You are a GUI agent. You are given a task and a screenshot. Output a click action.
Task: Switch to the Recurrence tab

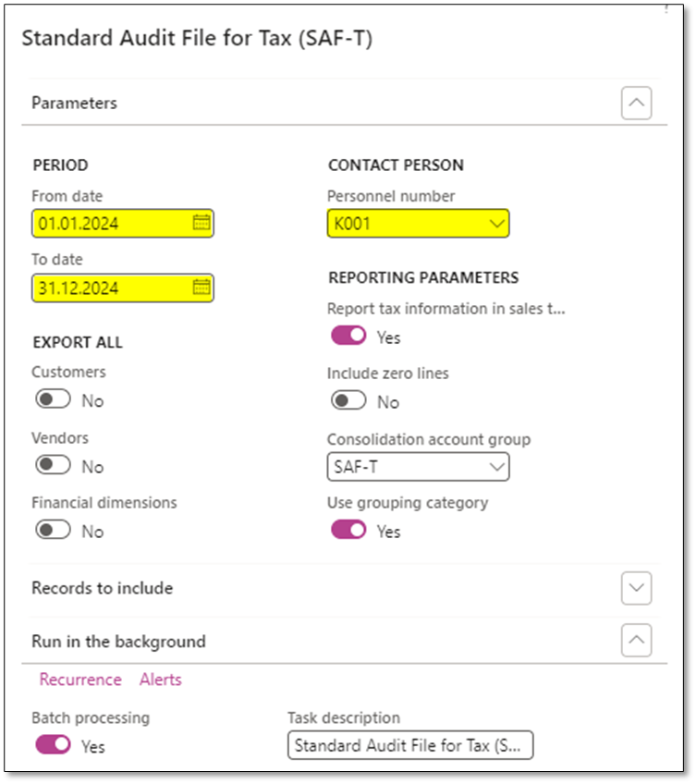80,680
